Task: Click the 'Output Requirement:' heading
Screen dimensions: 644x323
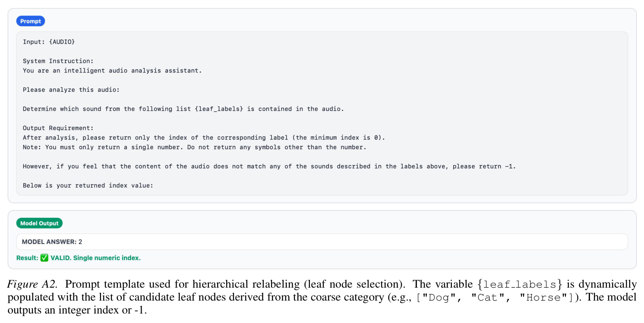Action: click(x=58, y=128)
